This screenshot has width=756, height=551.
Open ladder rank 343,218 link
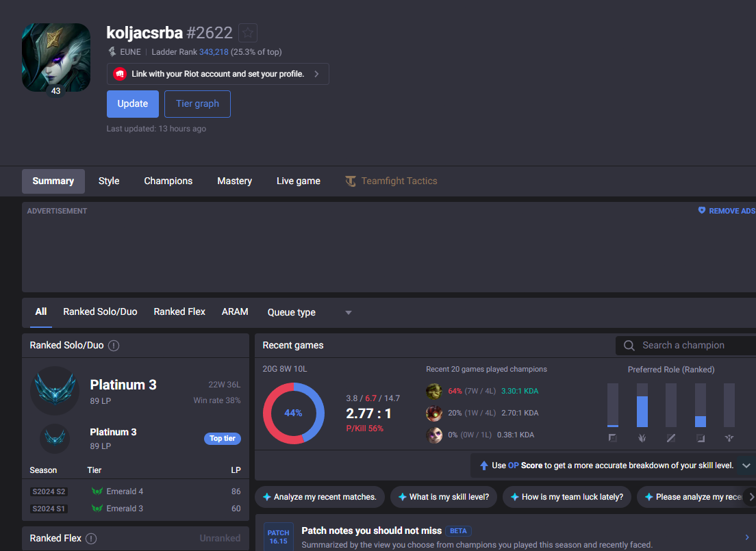click(x=214, y=52)
